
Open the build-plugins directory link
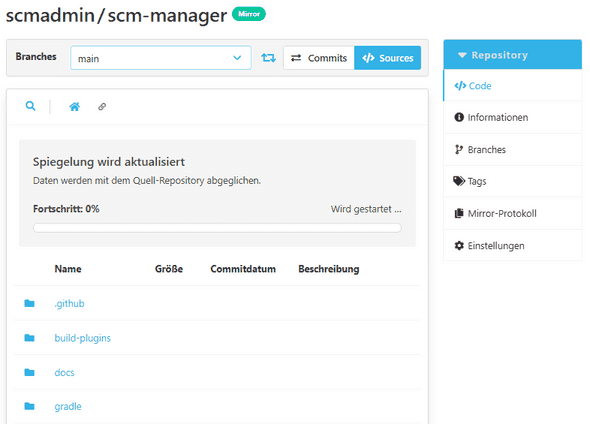click(82, 338)
